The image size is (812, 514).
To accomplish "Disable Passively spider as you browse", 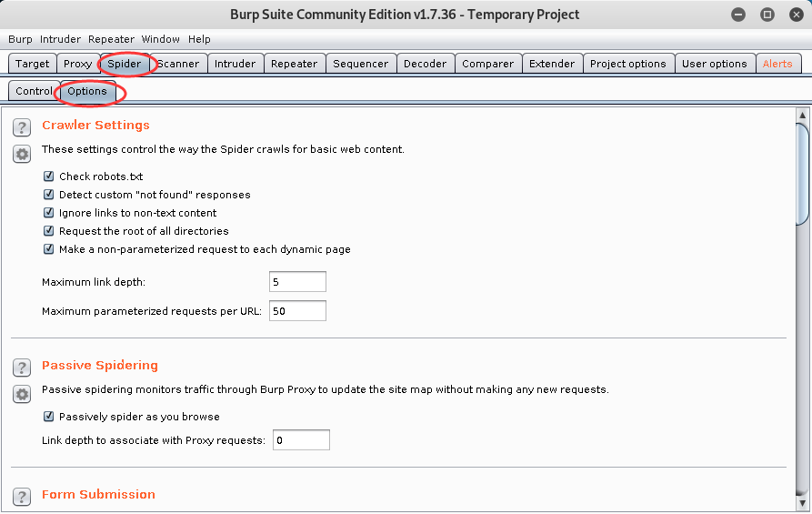I will 49,416.
